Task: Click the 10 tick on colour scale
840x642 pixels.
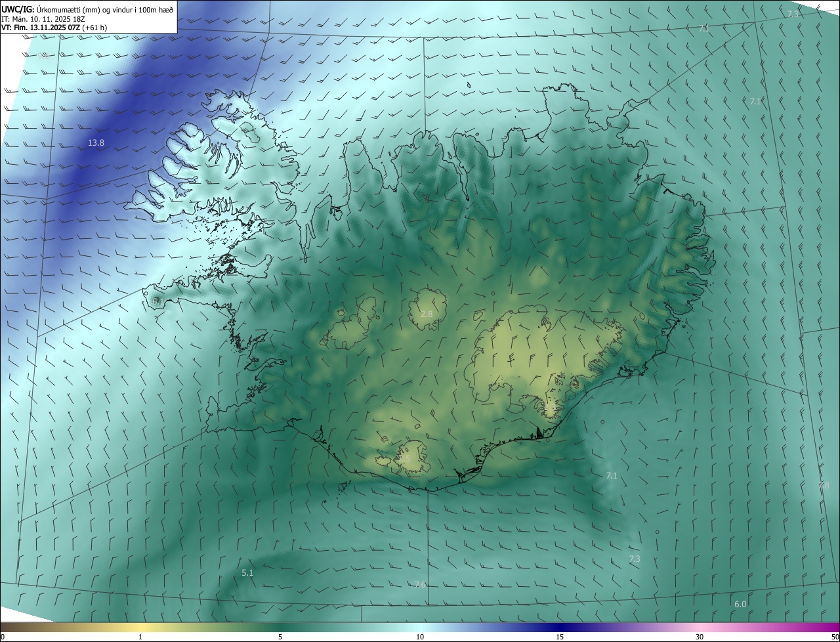Action: point(420,637)
